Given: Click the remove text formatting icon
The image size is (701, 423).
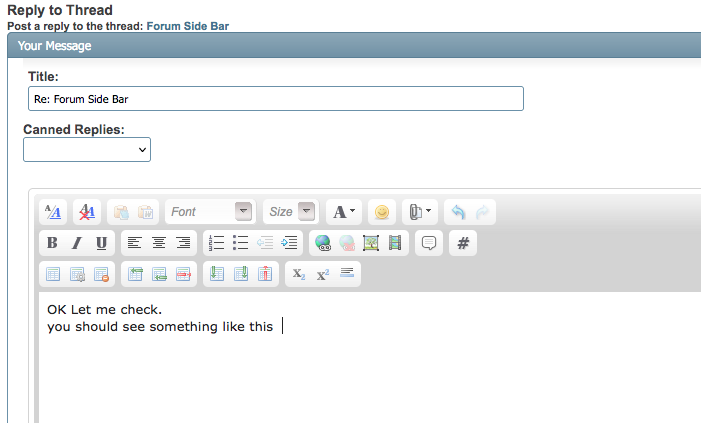Looking at the screenshot, I should pos(87,212).
